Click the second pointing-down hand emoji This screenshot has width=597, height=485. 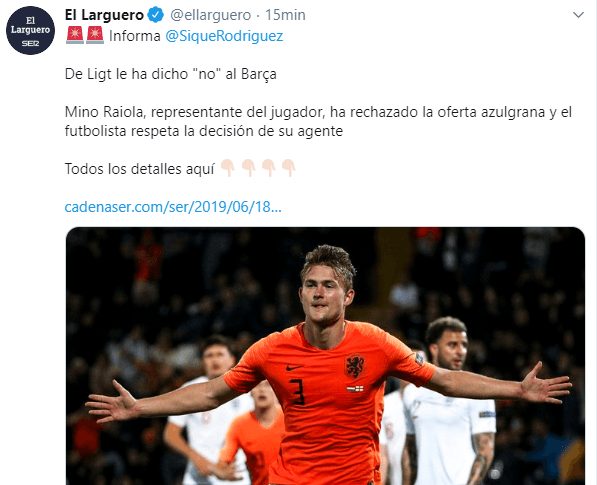pos(248,168)
